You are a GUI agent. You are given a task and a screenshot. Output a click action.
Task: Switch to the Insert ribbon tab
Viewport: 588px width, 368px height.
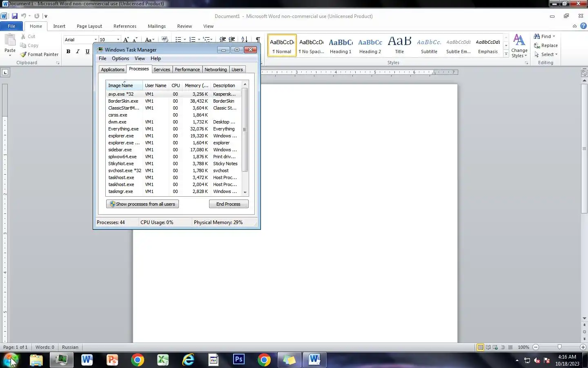coord(59,26)
